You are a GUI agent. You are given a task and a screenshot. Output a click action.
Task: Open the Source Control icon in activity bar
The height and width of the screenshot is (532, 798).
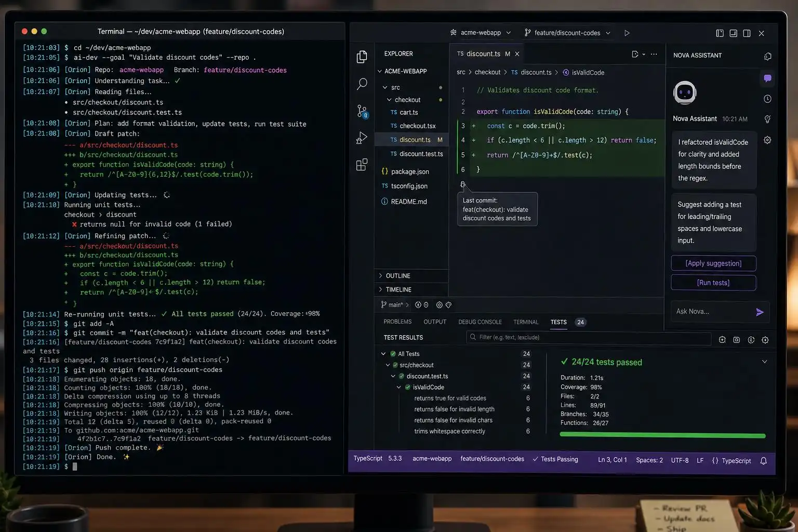point(362,111)
